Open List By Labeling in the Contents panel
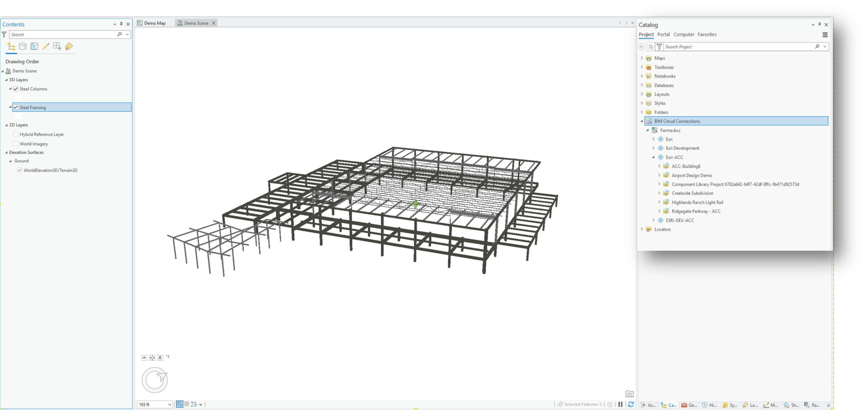This screenshot has height=410, width=868. pos(69,46)
